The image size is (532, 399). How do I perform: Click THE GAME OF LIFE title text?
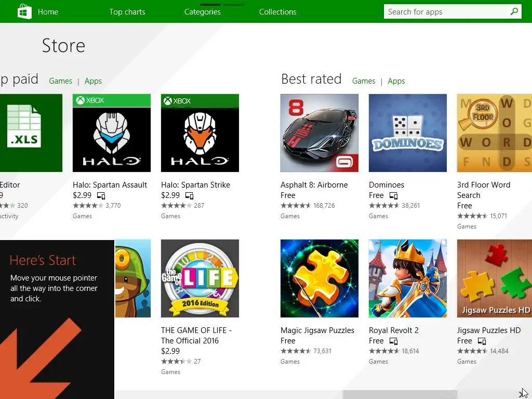click(196, 336)
